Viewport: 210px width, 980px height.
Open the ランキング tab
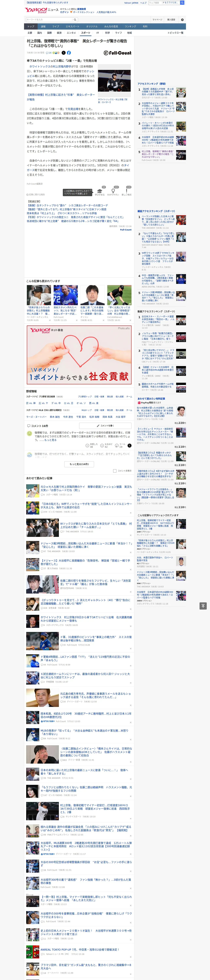(x=130, y=27)
